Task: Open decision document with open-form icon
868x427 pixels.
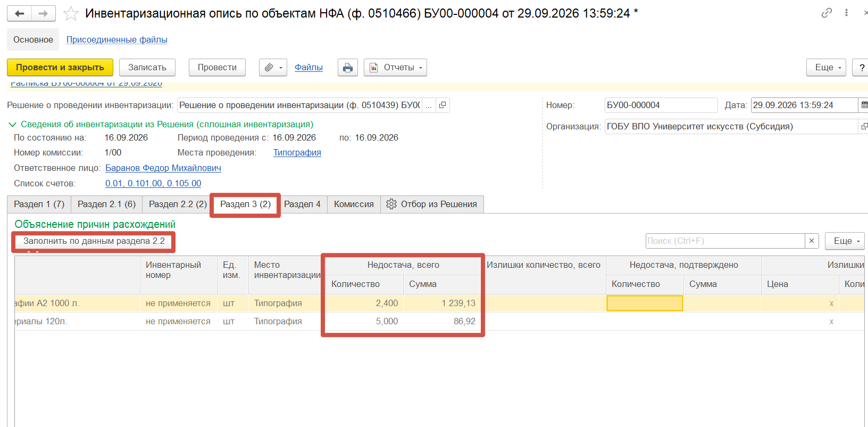Action: (x=443, y=105)
